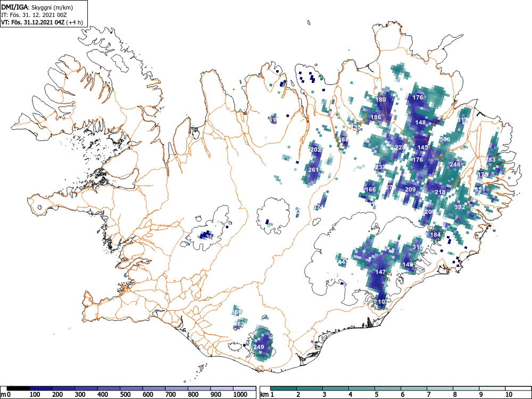Click visibility value '145' on the map
Screen dimensions: 532x399
[423, 147]
